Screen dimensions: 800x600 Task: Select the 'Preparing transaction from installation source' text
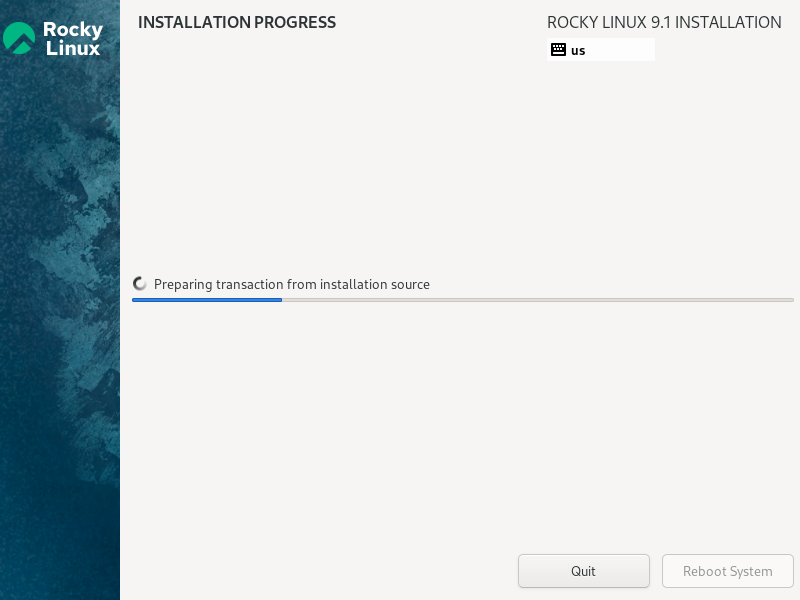pyautogui.click(x=292, y=284)
